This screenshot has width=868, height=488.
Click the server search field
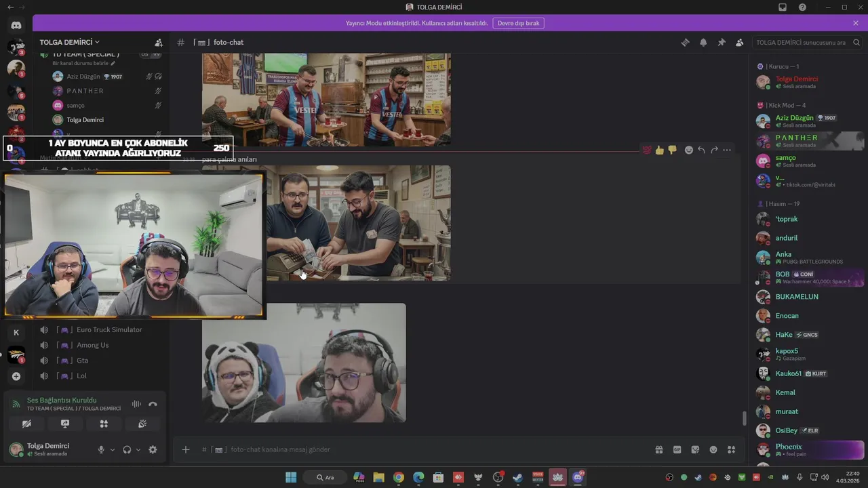(806, 42)
